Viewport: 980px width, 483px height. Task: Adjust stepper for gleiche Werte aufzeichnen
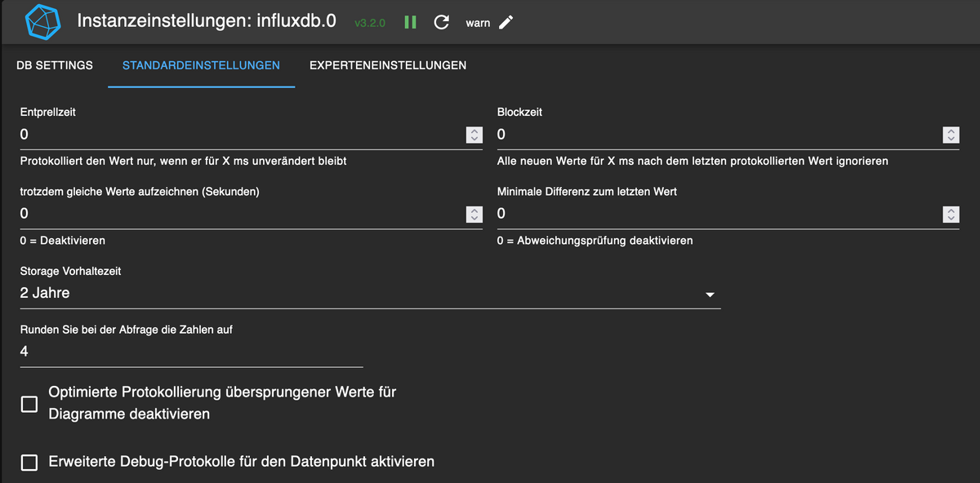tap(474, 214)
